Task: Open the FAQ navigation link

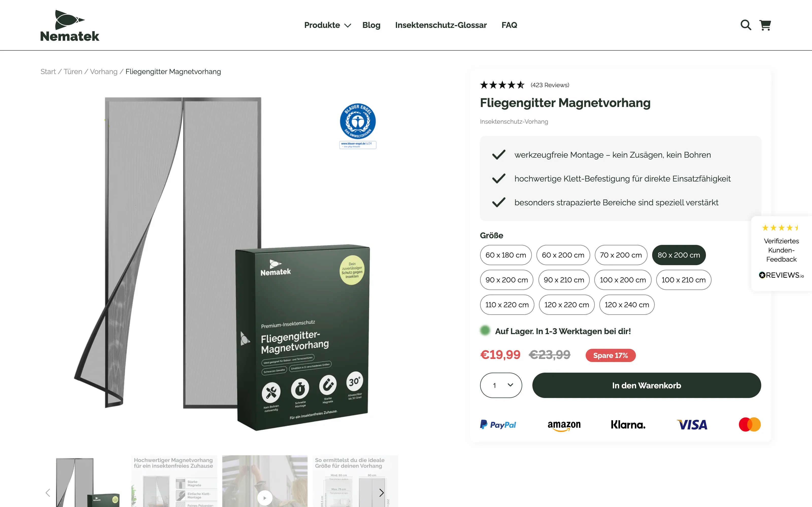Action: (509, 25)
